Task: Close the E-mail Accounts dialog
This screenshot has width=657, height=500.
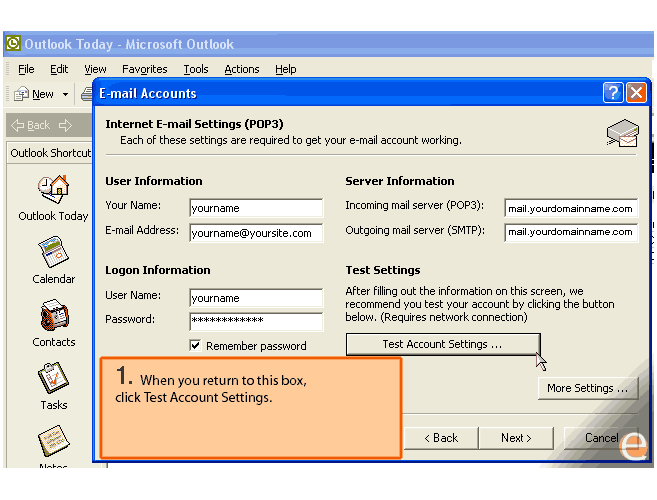Action: tap(636, 92)
